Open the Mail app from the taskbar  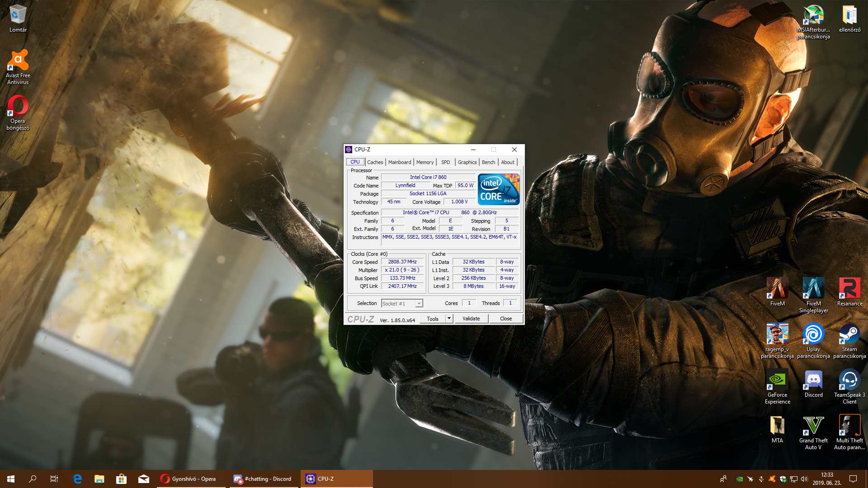pyautogui.click(x=143, y=479)
